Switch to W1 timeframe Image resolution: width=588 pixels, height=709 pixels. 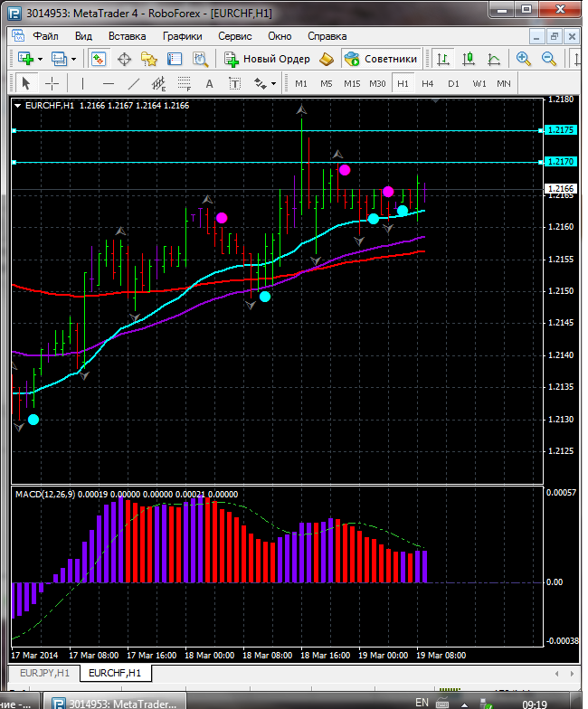[x=479, y=83]
